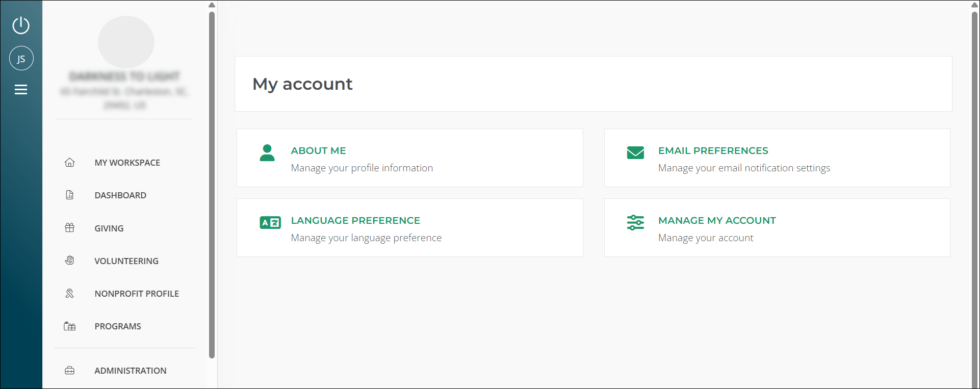Go to the Giving section
The width and height of the screenshot is (980, 389).
(x=109, y=228)
